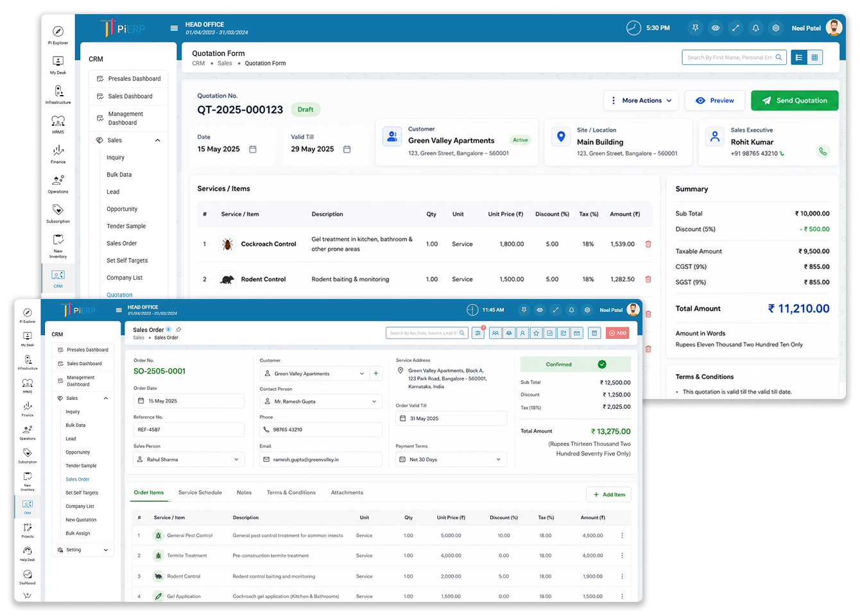860x616 pixels.
Task: Switch to Notes tab
Action: tap(244, 493)
